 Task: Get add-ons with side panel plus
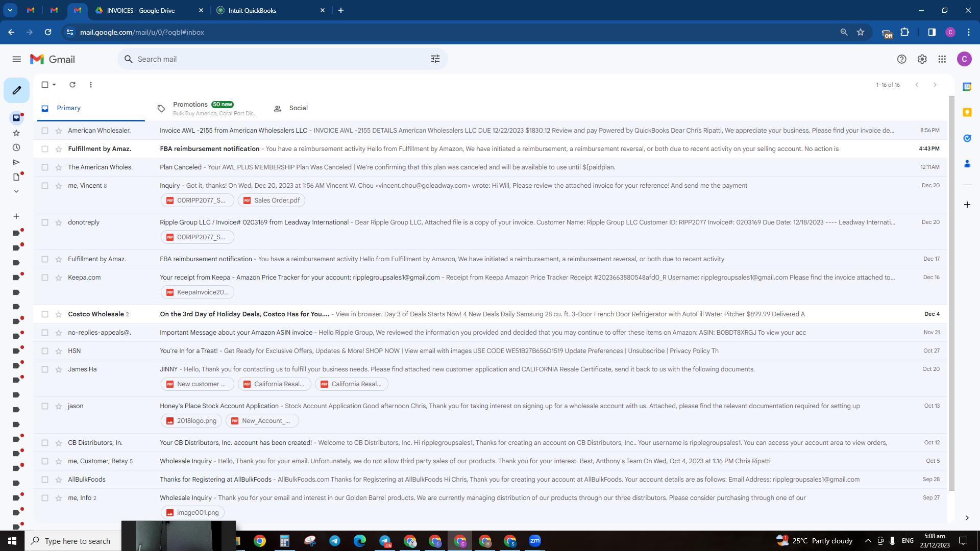pos(967,205)
